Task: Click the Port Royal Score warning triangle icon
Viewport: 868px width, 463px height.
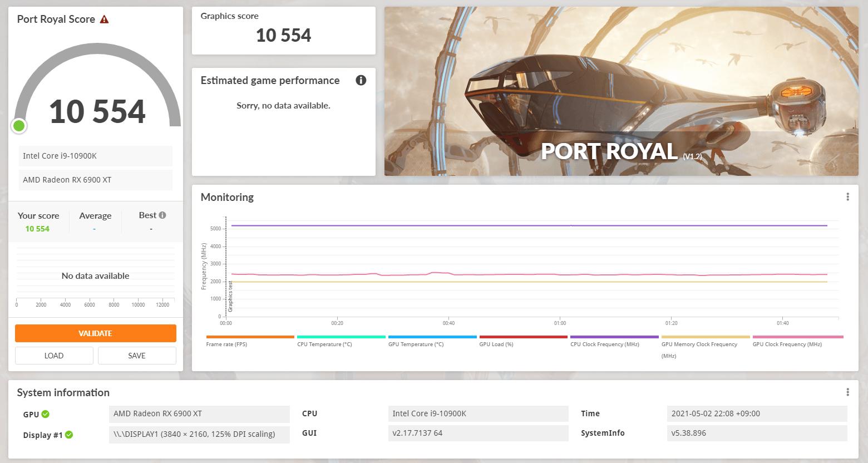Action: pos(104,19)
